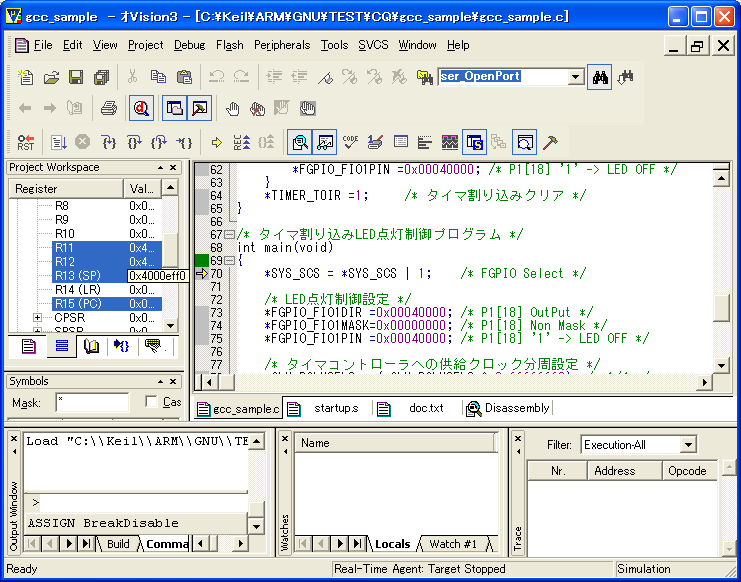This screenshot has width=741, height=582.
Task: Click the Opcode column header in Trace
Action: pyautogui.click(x=689, y=471)
